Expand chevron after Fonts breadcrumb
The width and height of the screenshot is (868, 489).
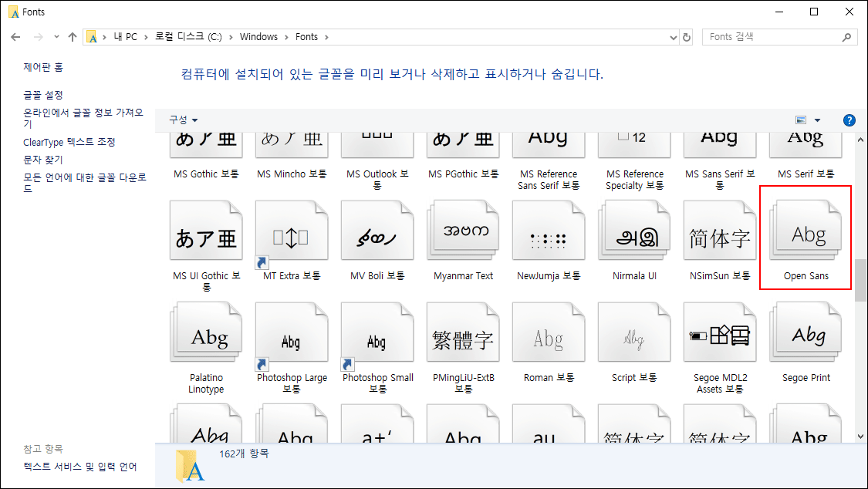pos(326,37)
